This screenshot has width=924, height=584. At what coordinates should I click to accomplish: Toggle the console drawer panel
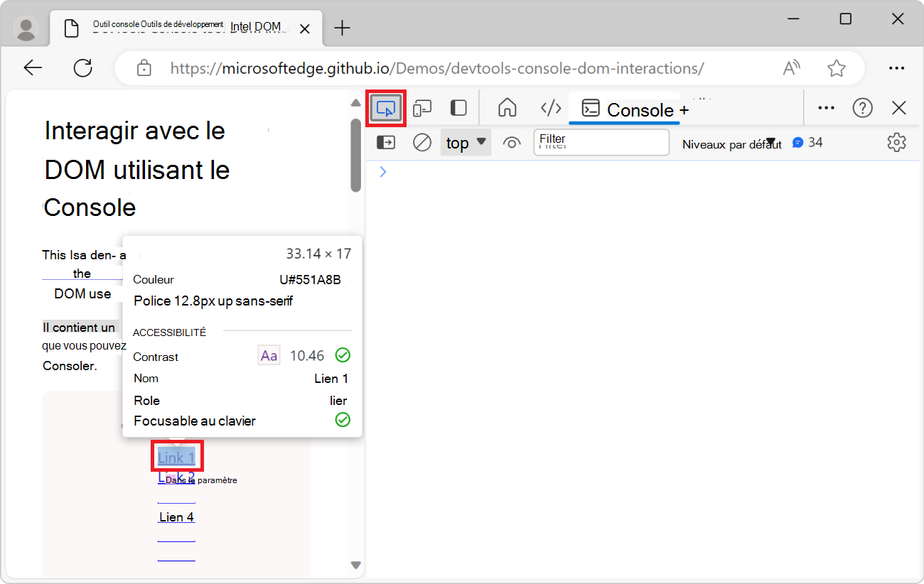click(386, 142)
